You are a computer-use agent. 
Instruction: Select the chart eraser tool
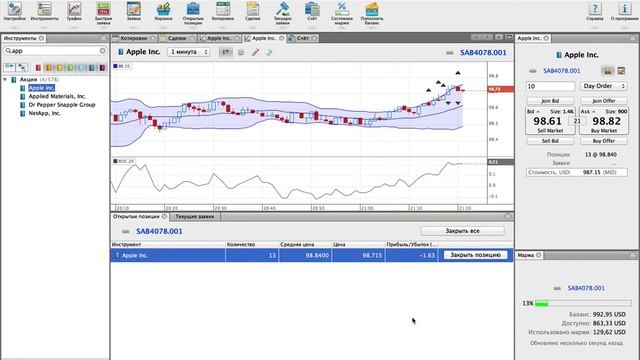[x=269, y=52]
